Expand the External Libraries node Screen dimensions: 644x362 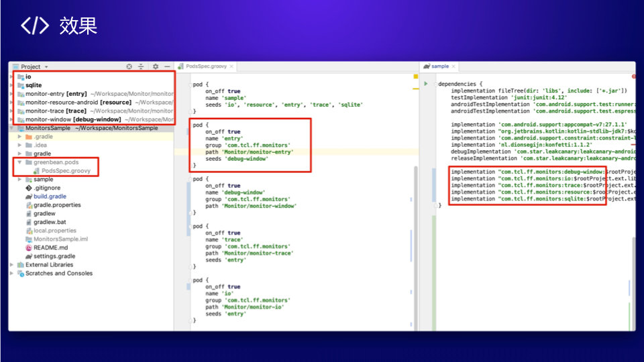11,265
